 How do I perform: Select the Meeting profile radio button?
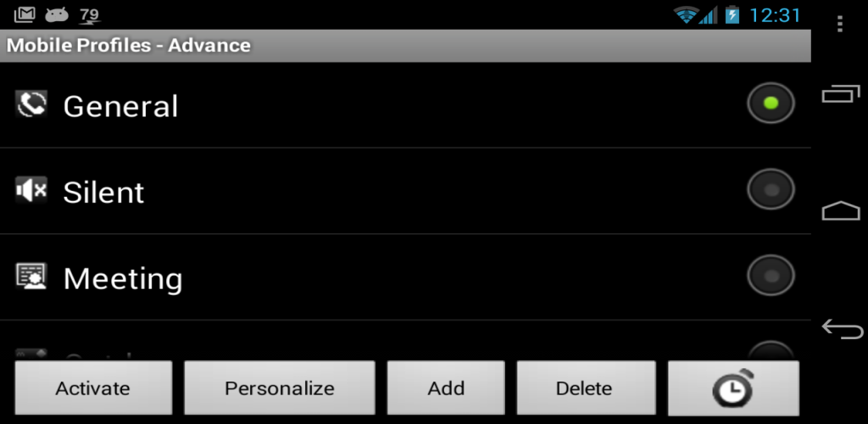pos(771,276)
